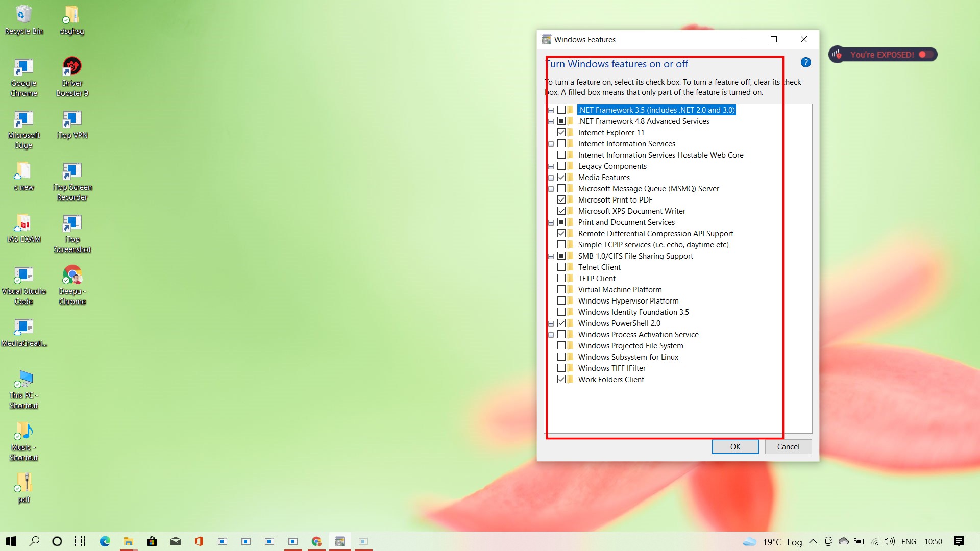980x551 pixels.
Task: Select the Driver Booster 9 desktop icon
Action: click(x=72, y=77)
